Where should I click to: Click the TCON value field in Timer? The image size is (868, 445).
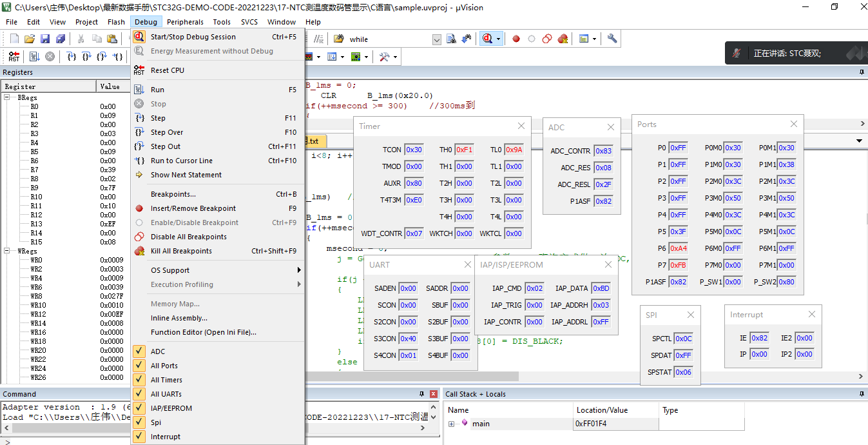[x=414, y=150]
